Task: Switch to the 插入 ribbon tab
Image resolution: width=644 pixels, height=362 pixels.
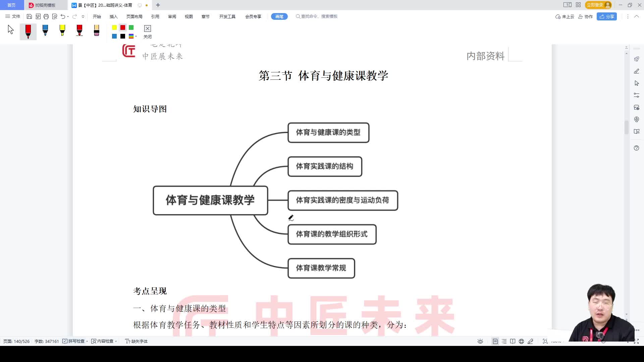Action: click(x=113, y=16)
